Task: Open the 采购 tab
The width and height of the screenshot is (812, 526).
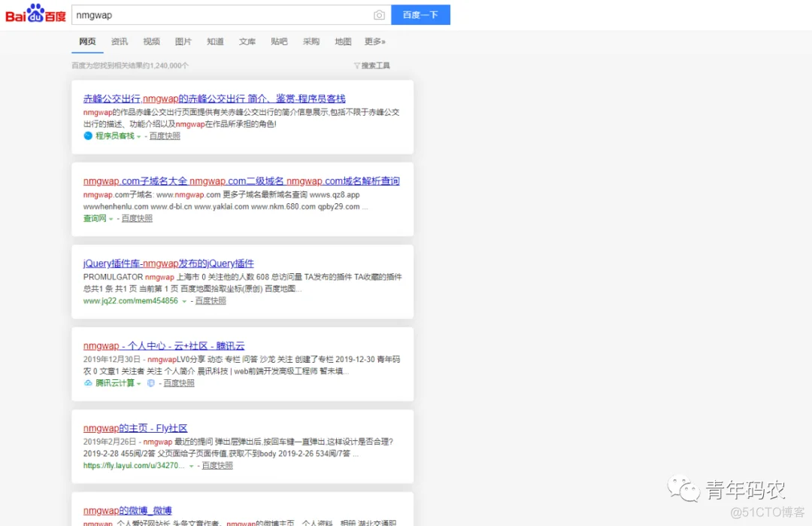Action: (311, 41)
